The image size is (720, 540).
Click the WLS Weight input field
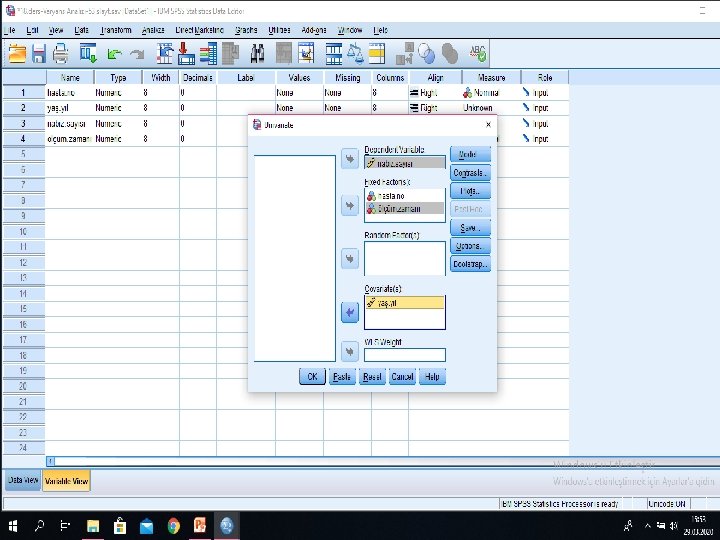coord(405,354)
